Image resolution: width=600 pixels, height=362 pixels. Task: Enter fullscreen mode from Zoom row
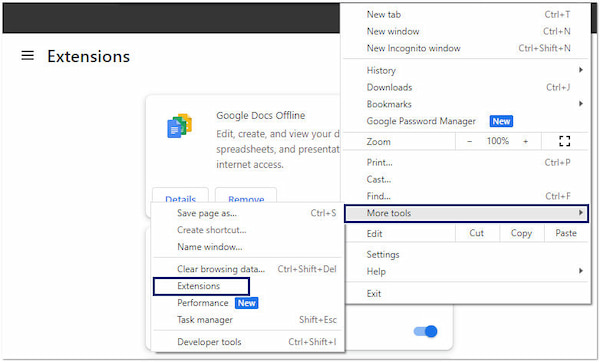click(564, 141)
